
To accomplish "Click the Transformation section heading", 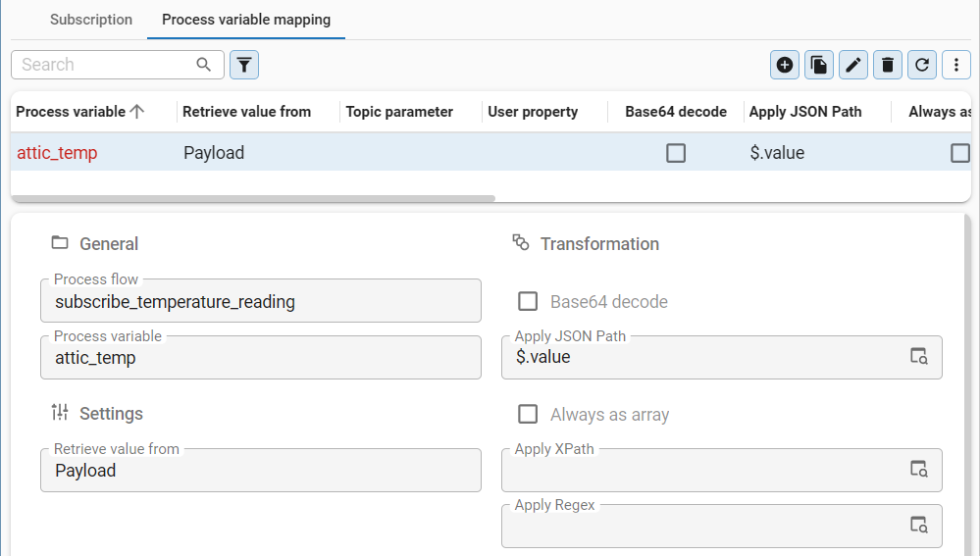I will click(x=599, y=243).
